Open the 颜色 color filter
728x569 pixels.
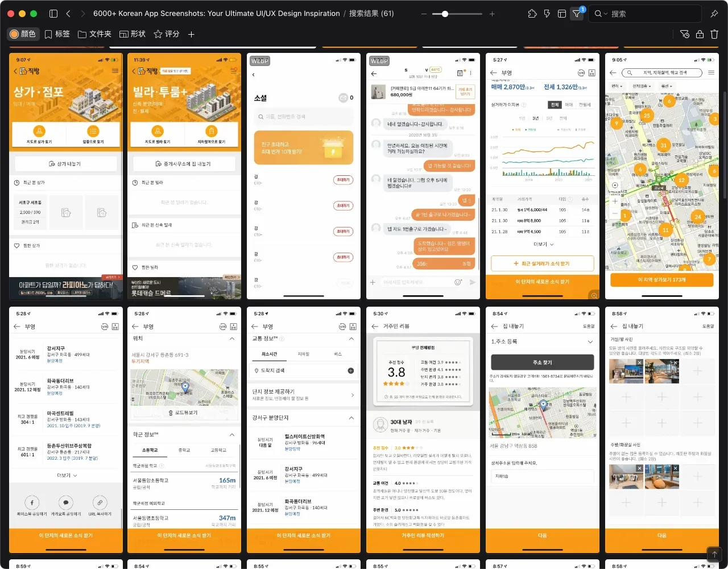(23, 34)
